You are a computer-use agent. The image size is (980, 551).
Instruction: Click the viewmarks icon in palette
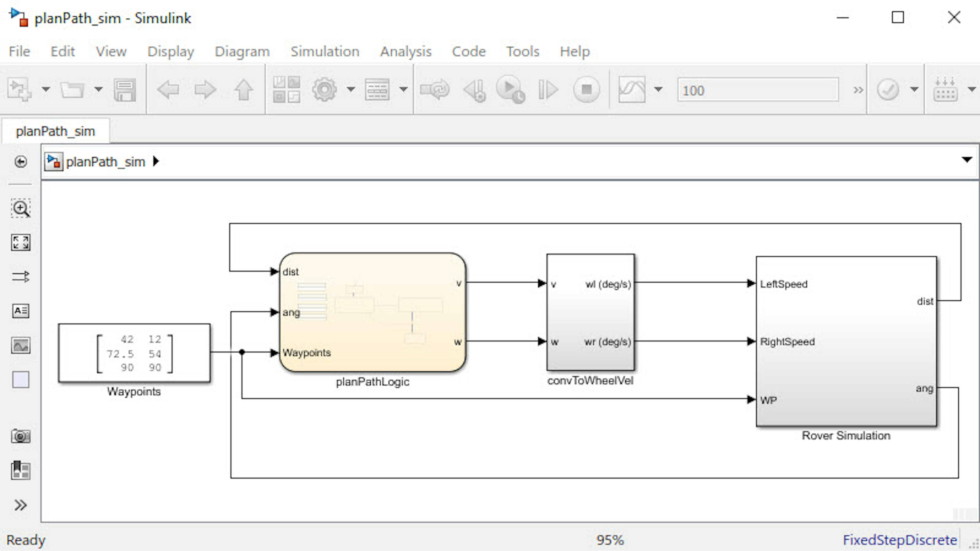coord(21,470)
